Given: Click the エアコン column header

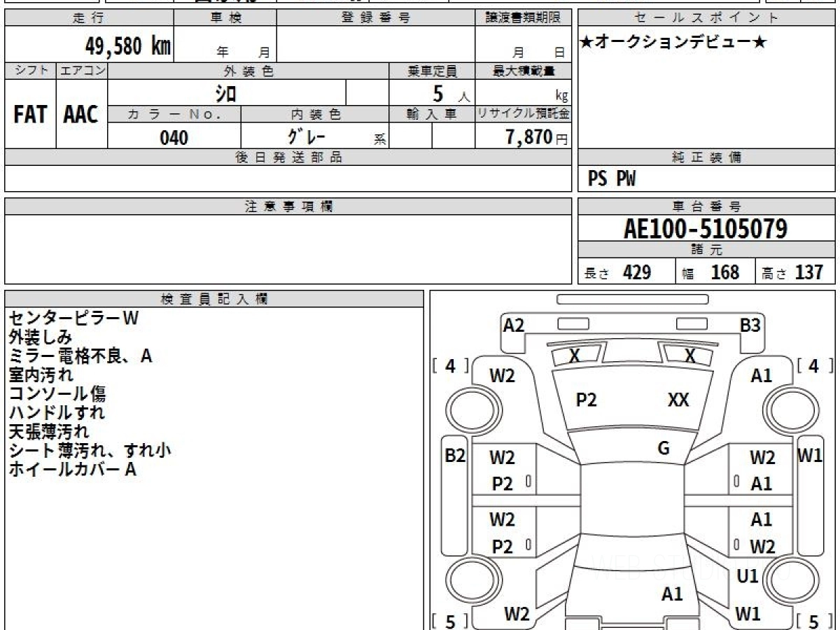Looking at the screenshot, I should pos(82,71).
